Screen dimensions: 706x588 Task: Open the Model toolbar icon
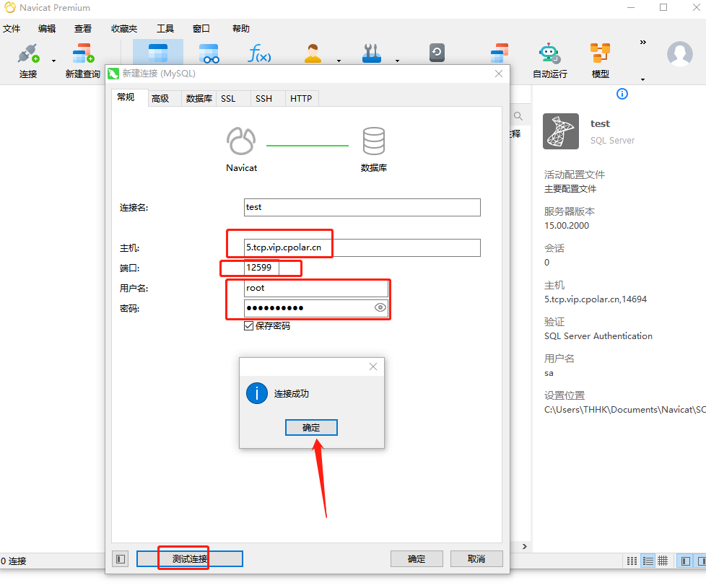tap(600, 53)
